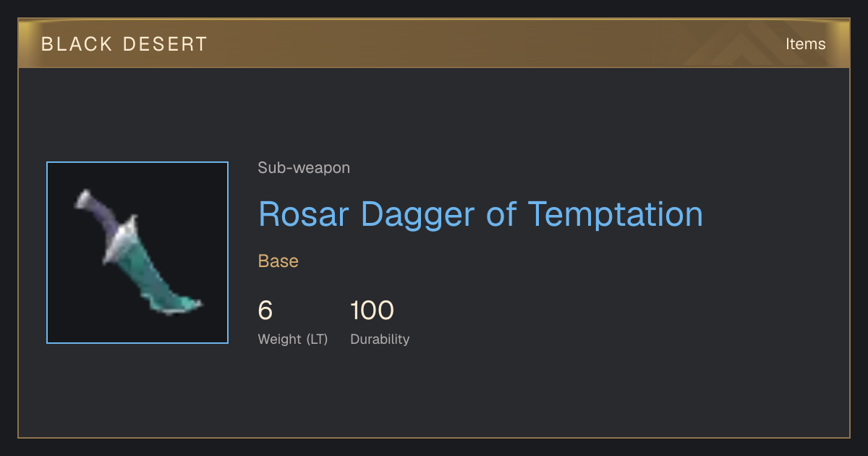Click the durability value 100
This screenshot has width=868, height=456.
372,311
